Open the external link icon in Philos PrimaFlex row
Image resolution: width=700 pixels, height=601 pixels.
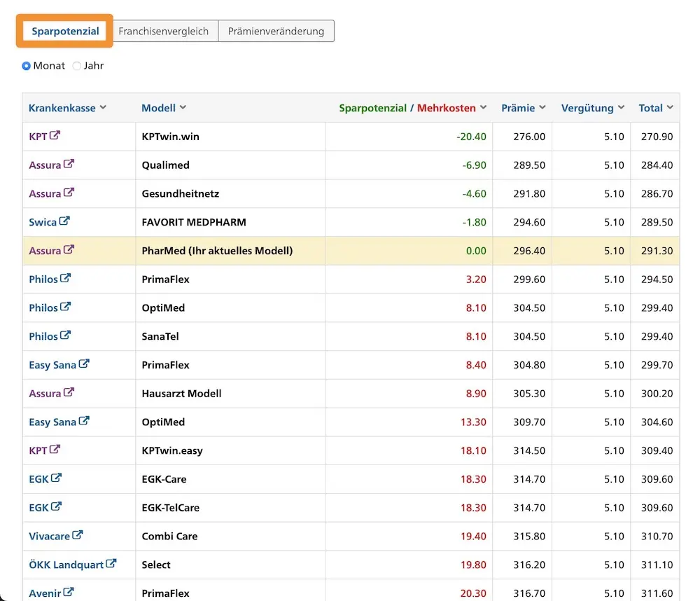point(66,278)
